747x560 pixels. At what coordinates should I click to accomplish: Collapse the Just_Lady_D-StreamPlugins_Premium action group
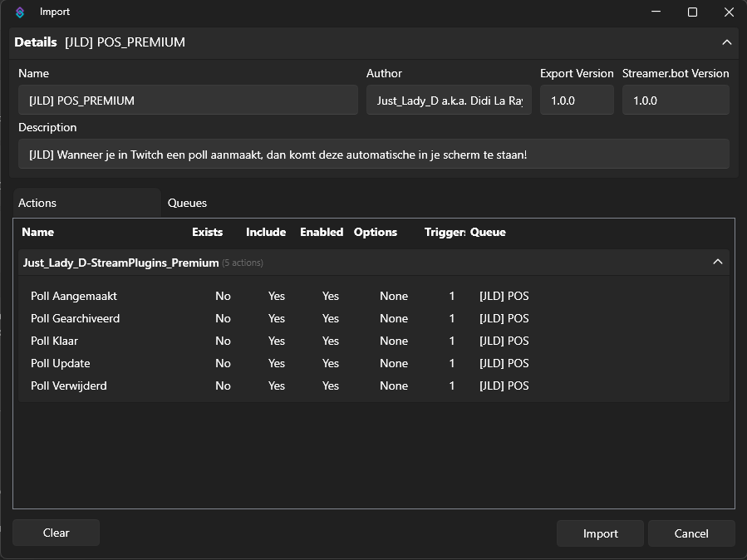718,262
